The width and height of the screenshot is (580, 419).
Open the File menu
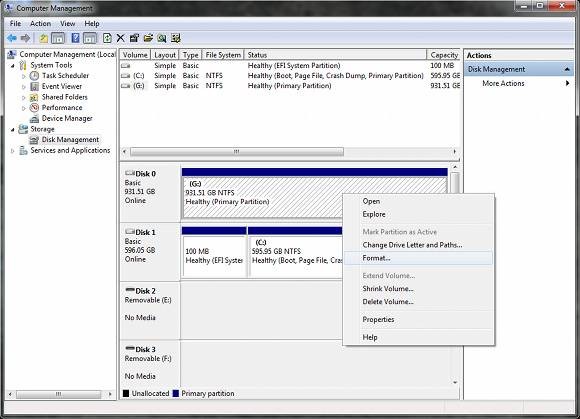[15, 24]
